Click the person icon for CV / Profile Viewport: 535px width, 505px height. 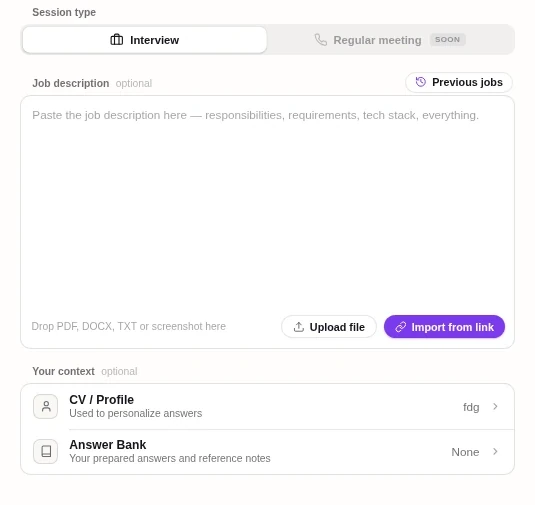click(x=46, y=406)
